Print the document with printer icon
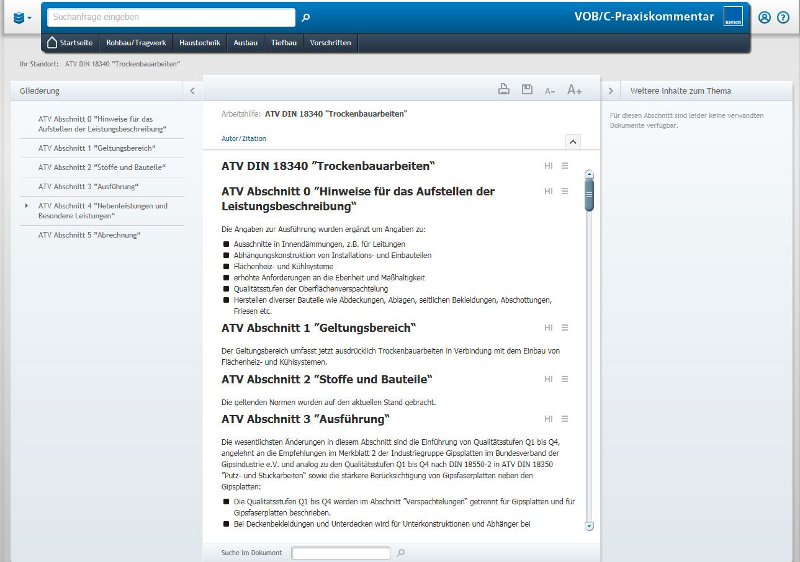 click(x=504, y=89)
